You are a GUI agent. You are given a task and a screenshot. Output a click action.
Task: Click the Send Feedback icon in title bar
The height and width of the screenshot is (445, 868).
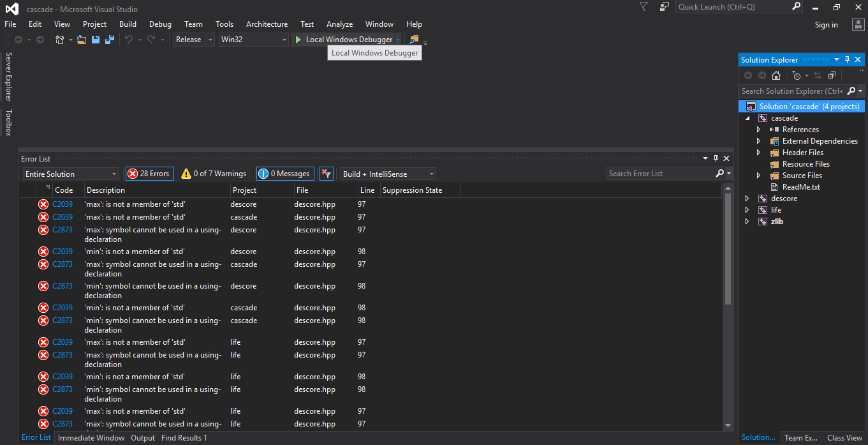(665, 6)
